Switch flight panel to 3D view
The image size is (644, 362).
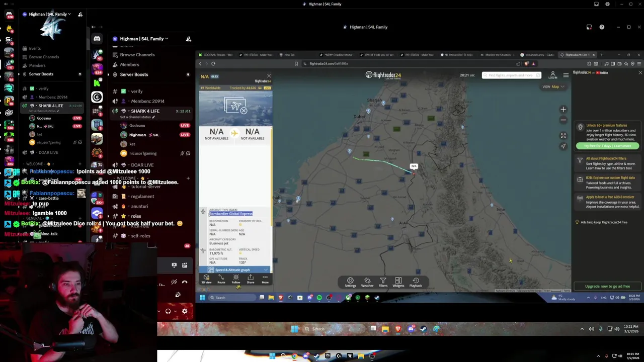pos(206,279)
